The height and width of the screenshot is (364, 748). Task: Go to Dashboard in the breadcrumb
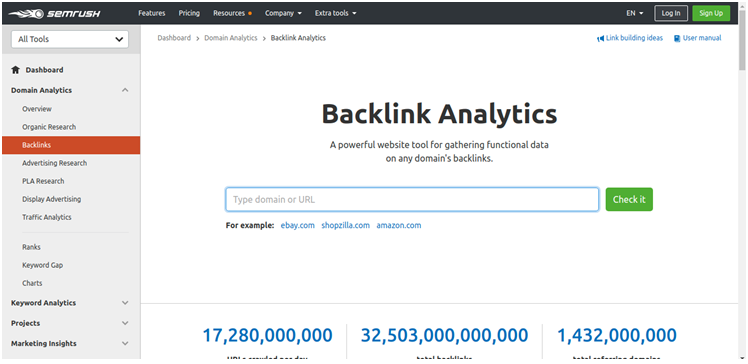tap(174, 38)
